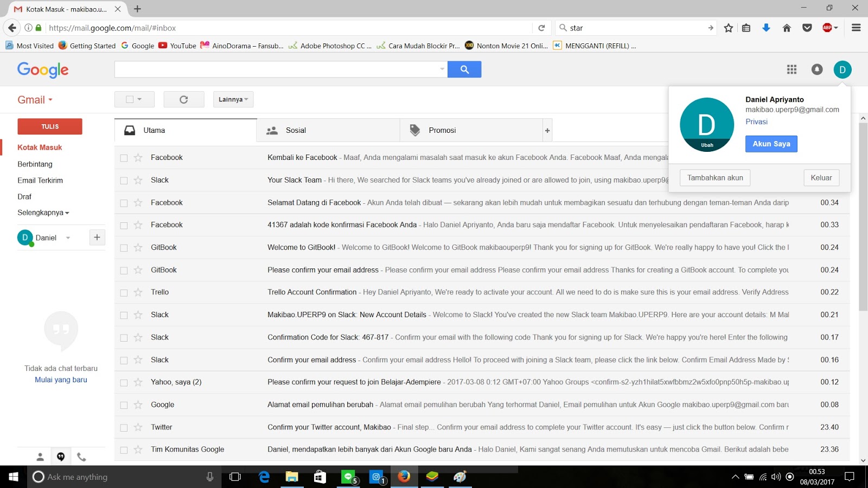Show hidden system tray icons

735,477
